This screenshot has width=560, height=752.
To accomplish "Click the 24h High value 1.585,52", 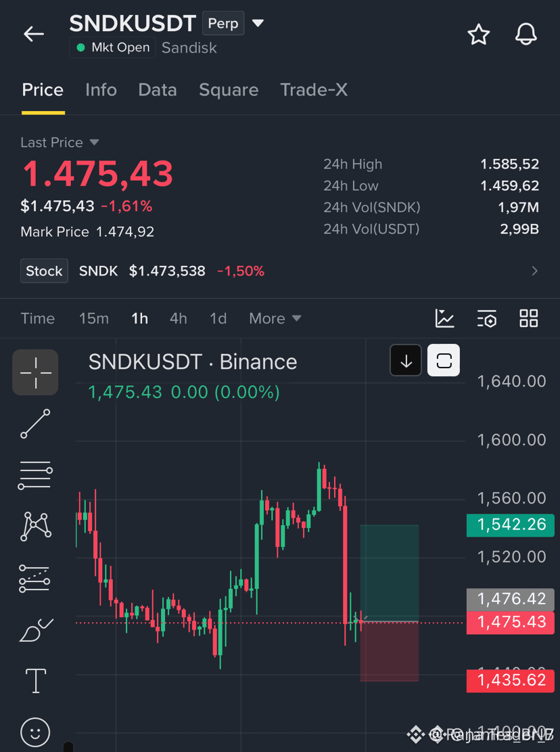I will tap(509, 164).
